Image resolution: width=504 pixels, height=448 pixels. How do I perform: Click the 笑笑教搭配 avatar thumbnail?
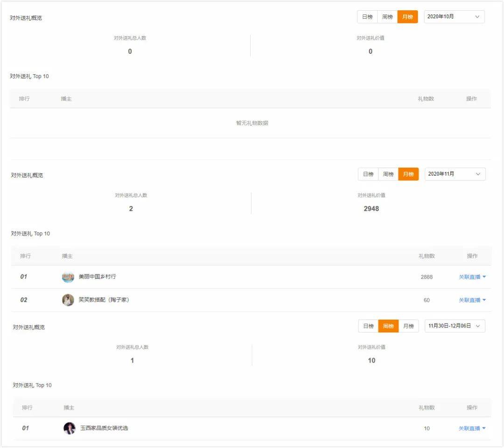[68, 300]
